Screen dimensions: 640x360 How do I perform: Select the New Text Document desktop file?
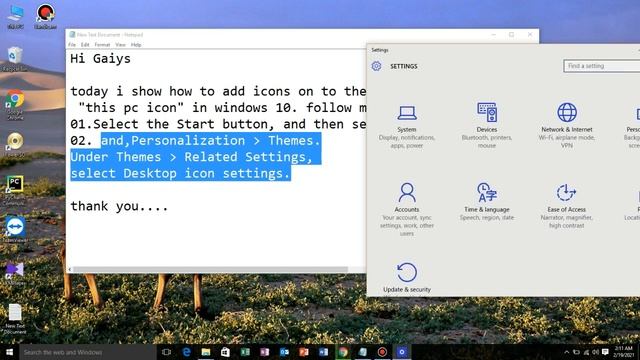[x=15, y=319]
